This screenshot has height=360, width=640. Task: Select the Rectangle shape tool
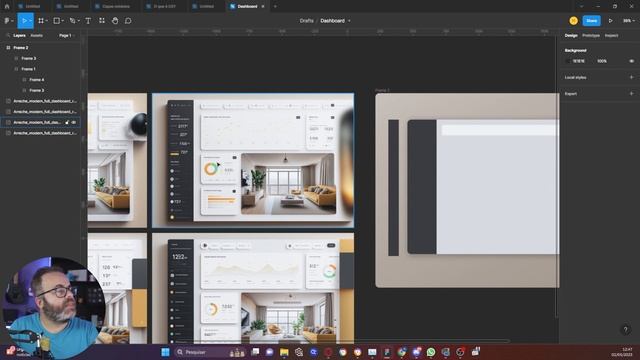point(56,21)
